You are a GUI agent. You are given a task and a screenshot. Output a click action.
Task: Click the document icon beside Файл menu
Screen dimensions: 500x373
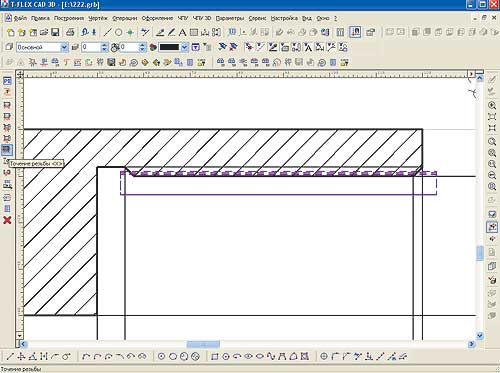[x=8, y=18]
